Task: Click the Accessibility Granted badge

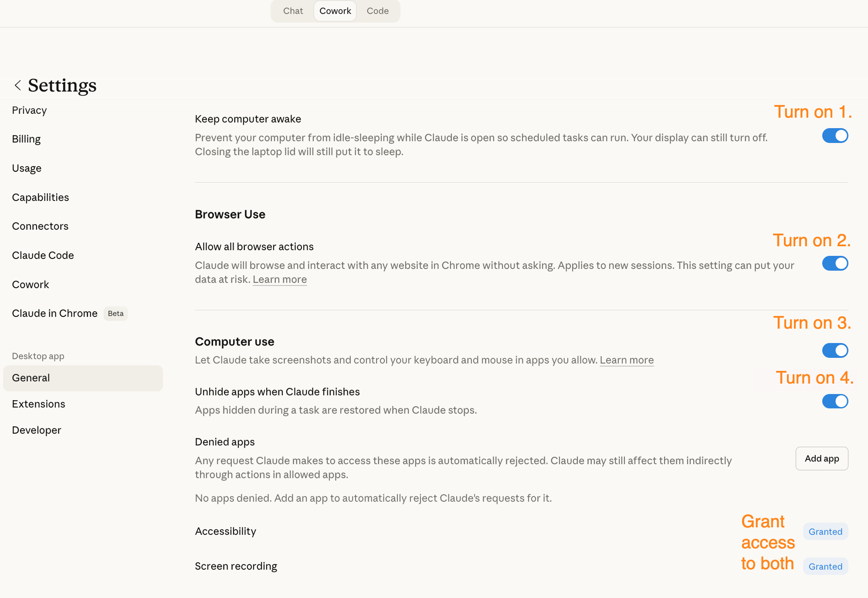Action: click(x=825, y=531)
